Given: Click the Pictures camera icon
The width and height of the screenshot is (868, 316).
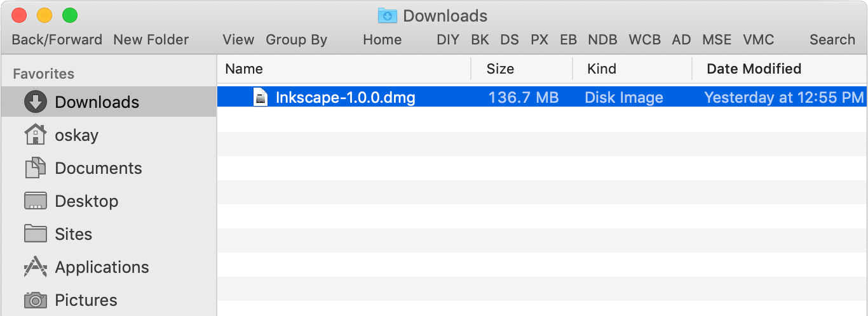Looking at the screenshot, I should [36, 300].
